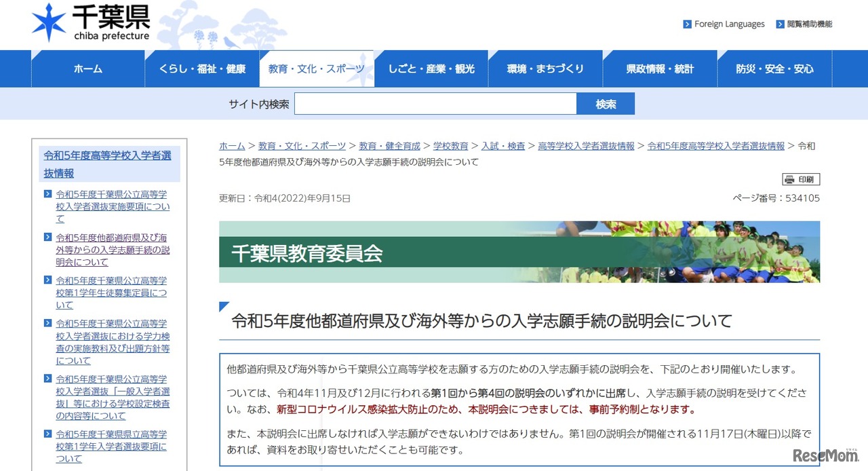Open sidebar link 学力検査の実施教科及び出題方針等について
The height and width of the screenshot is (471, 868).
(x=113, y=342)
